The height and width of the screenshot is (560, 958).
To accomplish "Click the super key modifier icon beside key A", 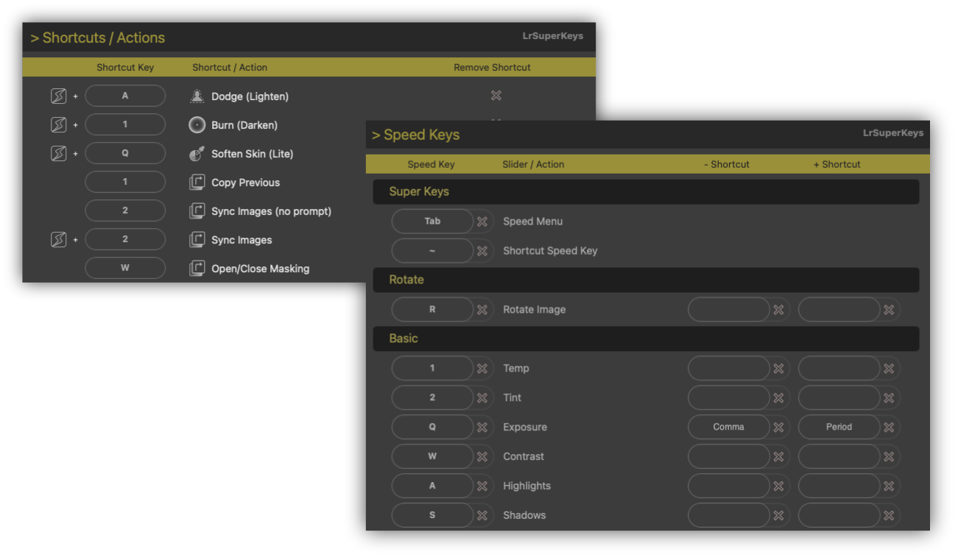I will point(59,96).
